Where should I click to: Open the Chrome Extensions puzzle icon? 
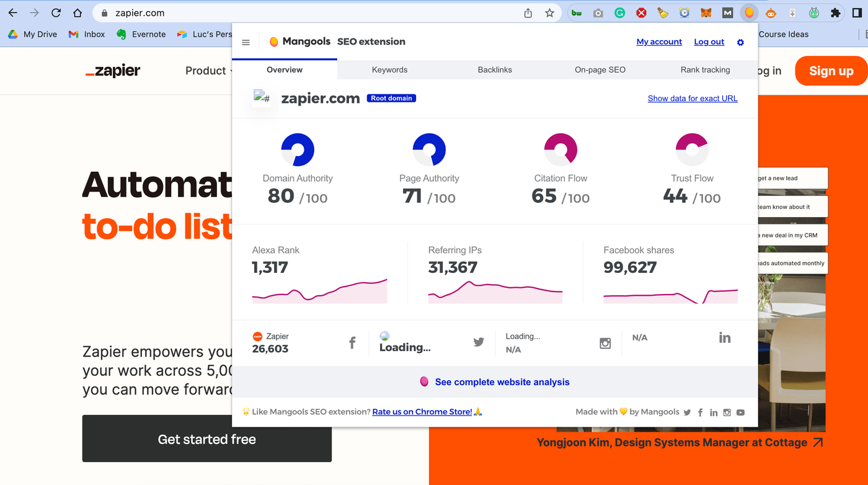[836, 12]
